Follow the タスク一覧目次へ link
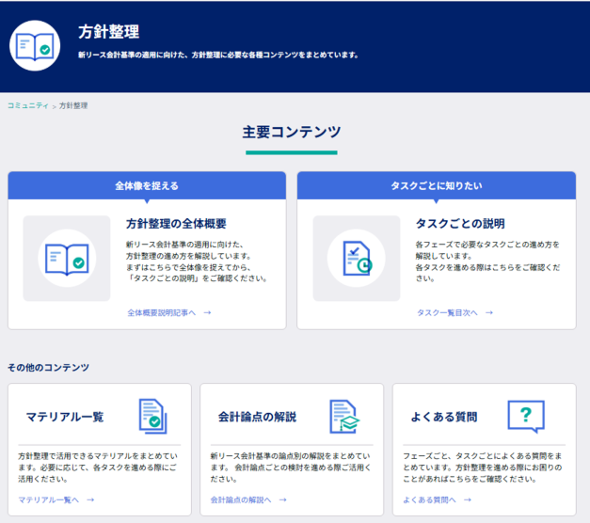 447,313
